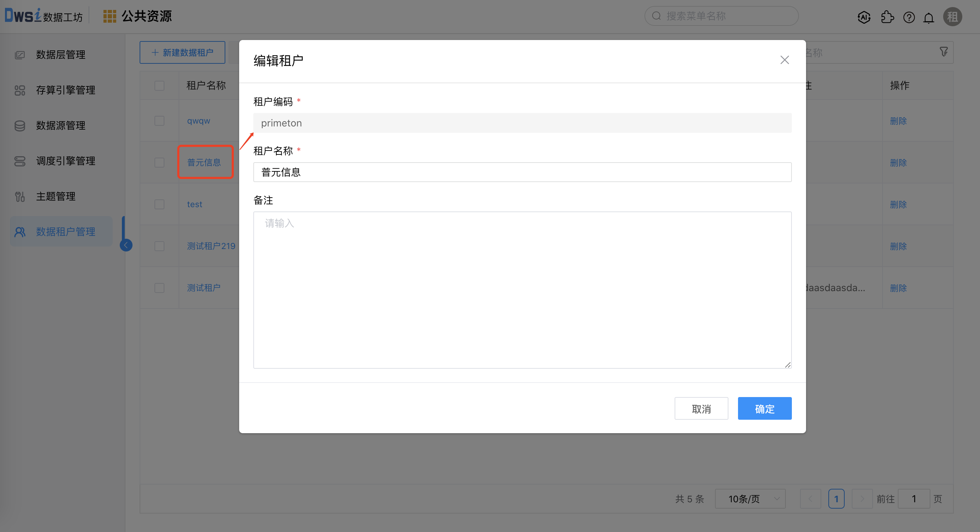Click the next page chevron in pagination
This screenshot has height=532, width=980.
(x=862, y=499)
